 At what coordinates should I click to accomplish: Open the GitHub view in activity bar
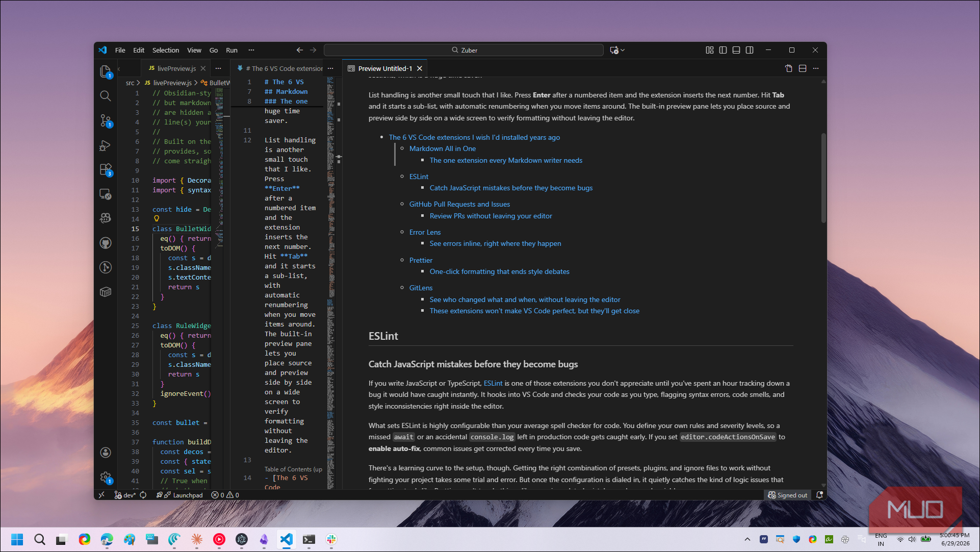(106, 243)
